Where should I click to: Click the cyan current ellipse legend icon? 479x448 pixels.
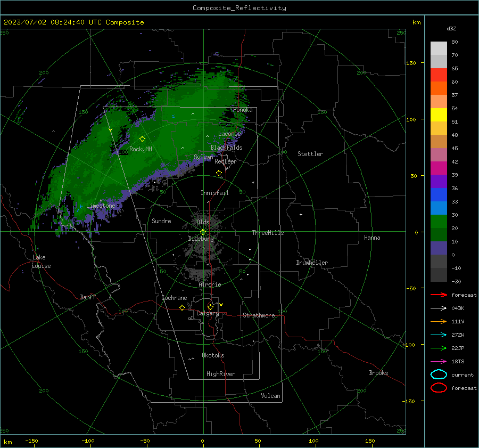tap(439, 374)
